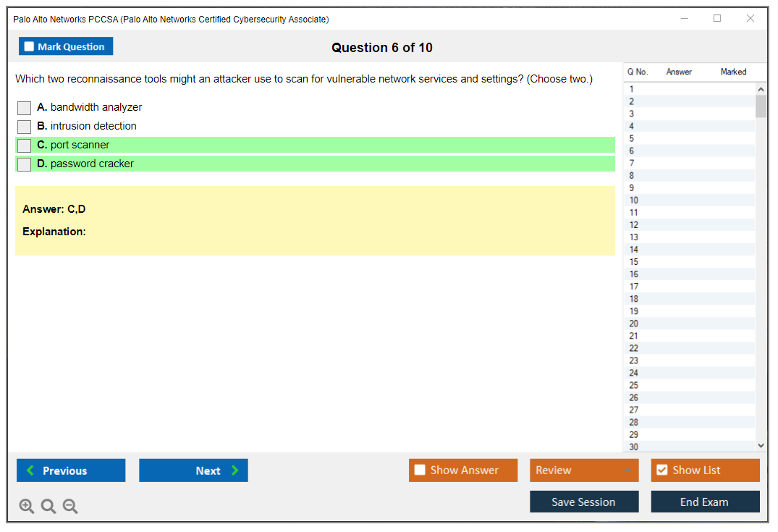
Task: Jump to question 1 in list
Action: [x=633, y=89]
